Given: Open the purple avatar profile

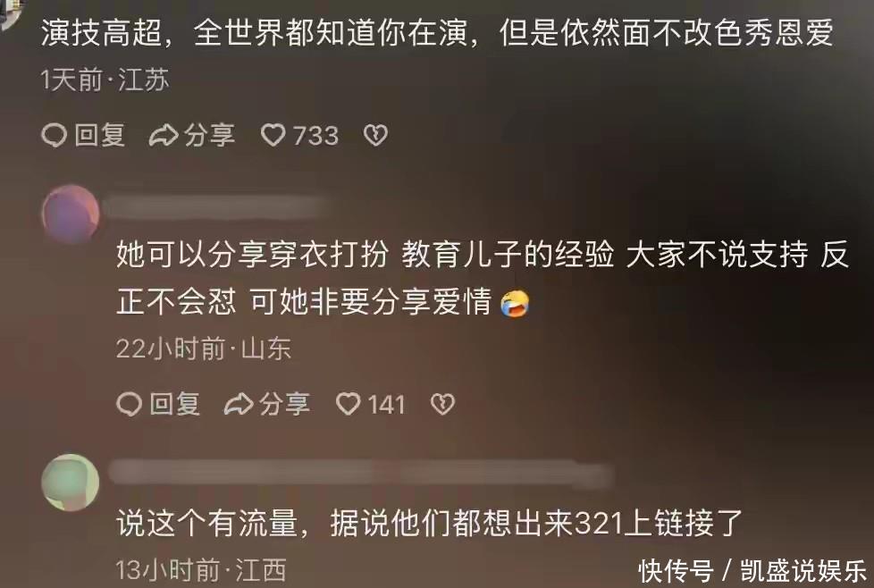Looking at the screenshot, I should point(71,214).
